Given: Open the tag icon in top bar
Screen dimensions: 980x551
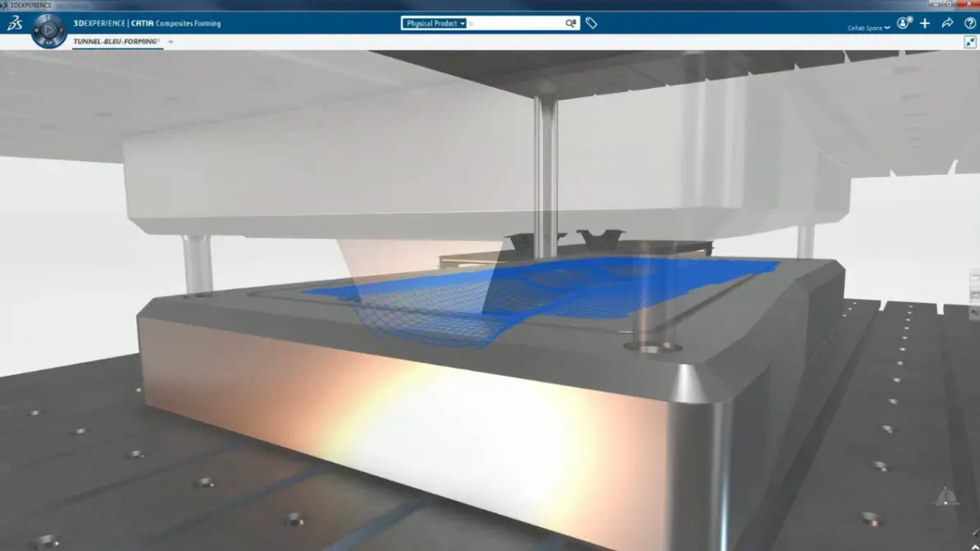Looking at the screenshot, I should coord(591,24).
